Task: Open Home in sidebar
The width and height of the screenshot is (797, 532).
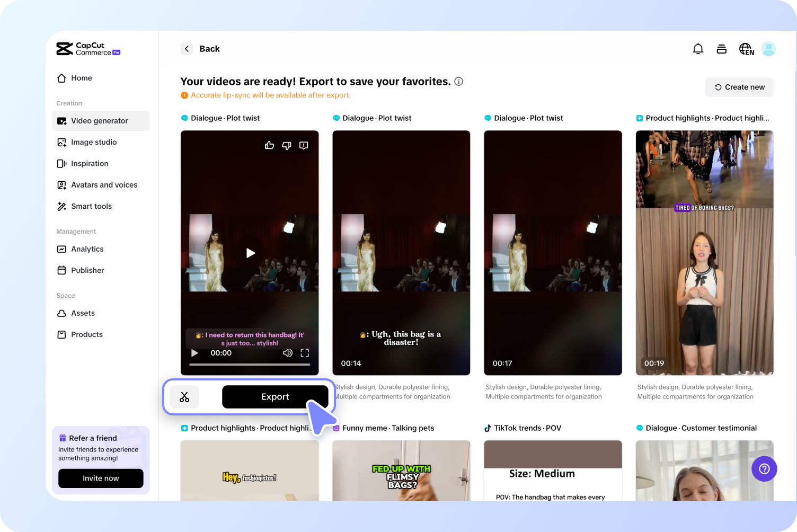Action: tap(101, 78)
